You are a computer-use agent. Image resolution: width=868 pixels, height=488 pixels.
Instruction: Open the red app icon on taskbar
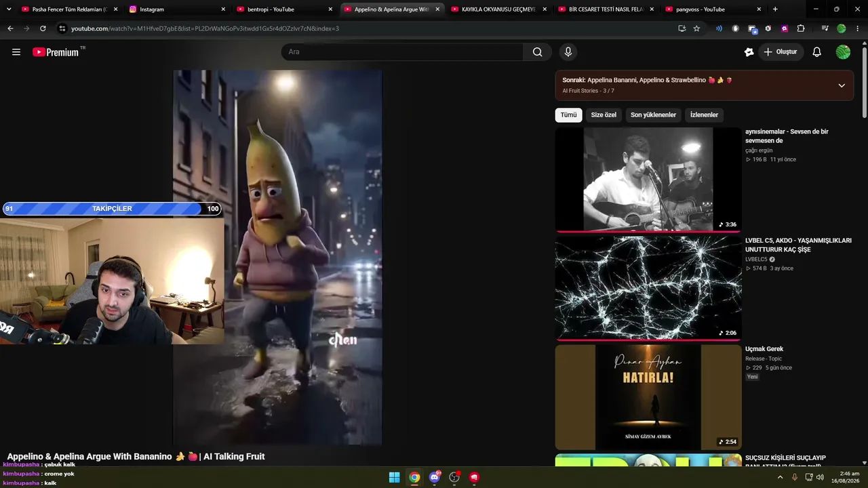point(474,477)
